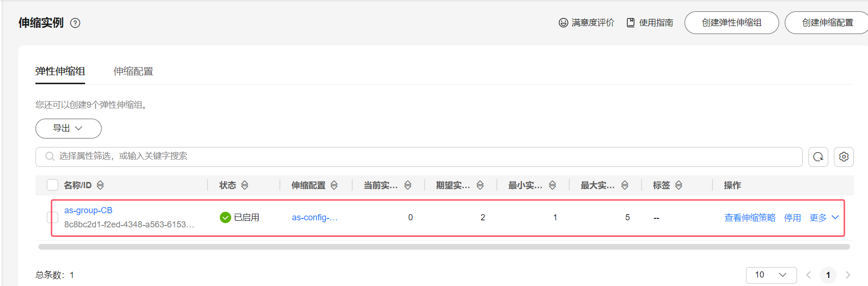The height and width of the screenshot is (286, 868).
Task: Open the help icon beside 伸缩实例 title
Action: click(x=75, y=23)
